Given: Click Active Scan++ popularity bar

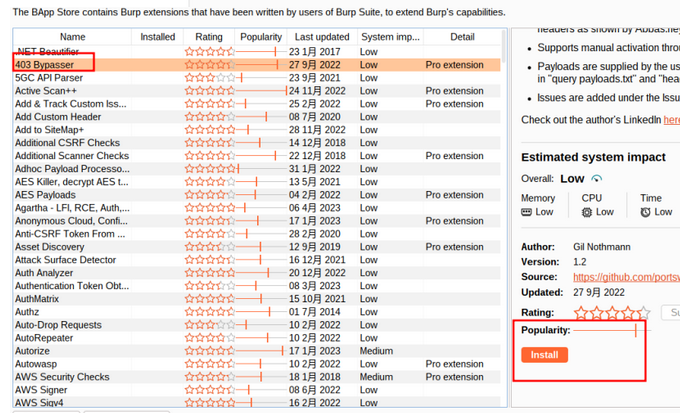Looking at the screenshot, I should (262, 91).
